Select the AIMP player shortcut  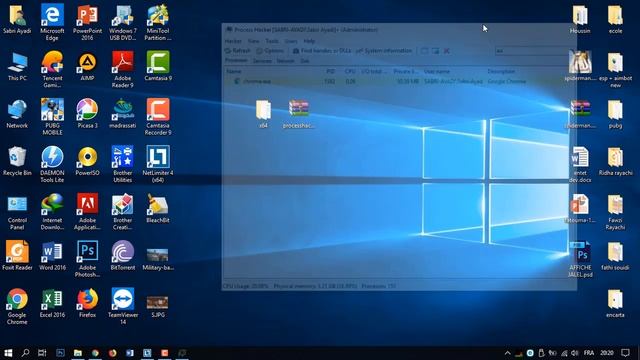[x=87, y=67]
